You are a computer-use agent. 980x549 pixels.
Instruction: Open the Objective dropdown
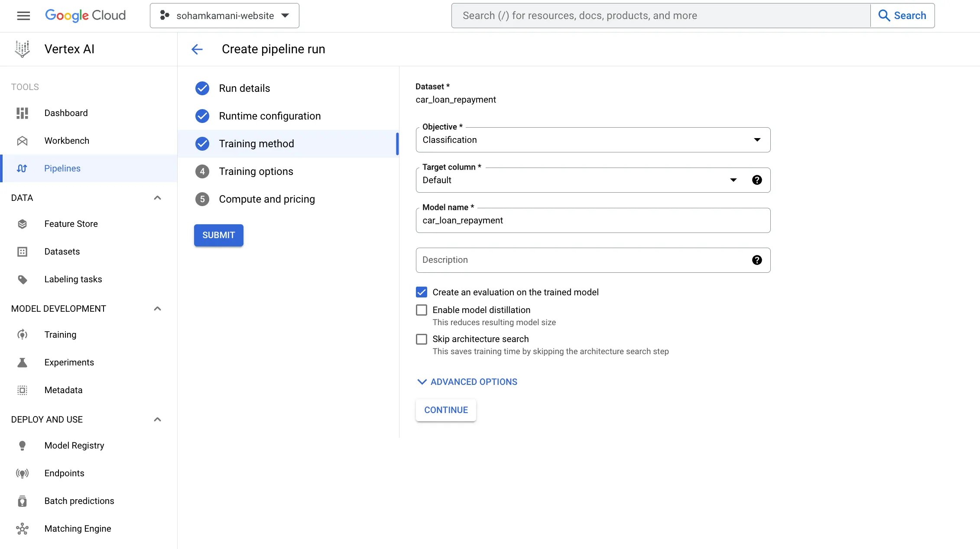pos(593,140)
